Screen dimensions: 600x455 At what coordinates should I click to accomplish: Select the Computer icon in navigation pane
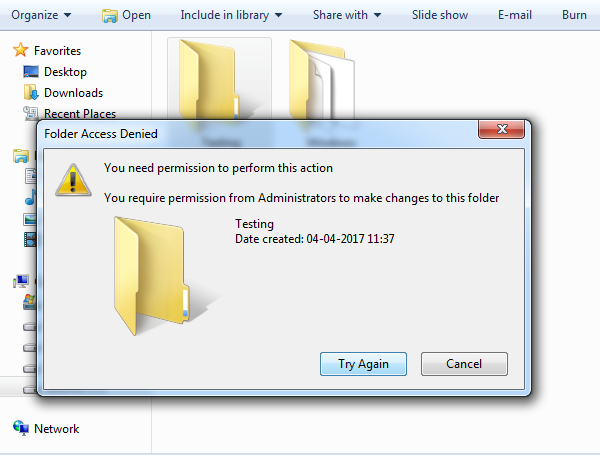pos(21,281)
